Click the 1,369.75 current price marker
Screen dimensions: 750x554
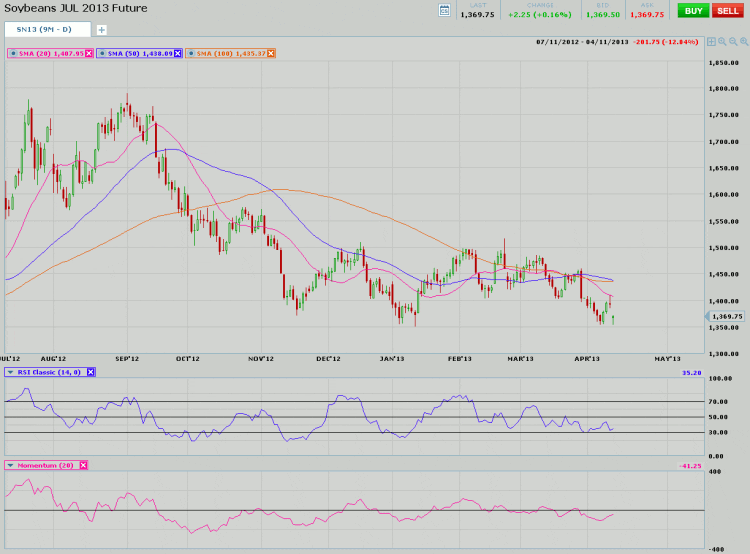(x=725, y=316)
